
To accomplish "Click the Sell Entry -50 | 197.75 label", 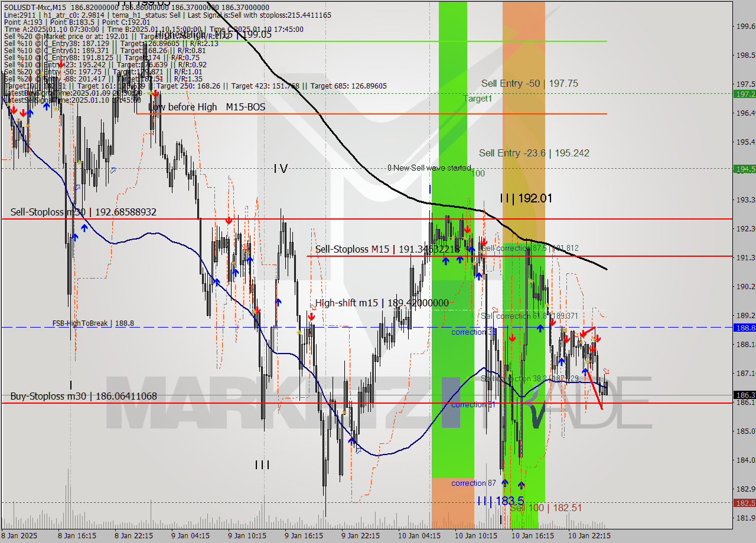I will click(x=529, y=83).
